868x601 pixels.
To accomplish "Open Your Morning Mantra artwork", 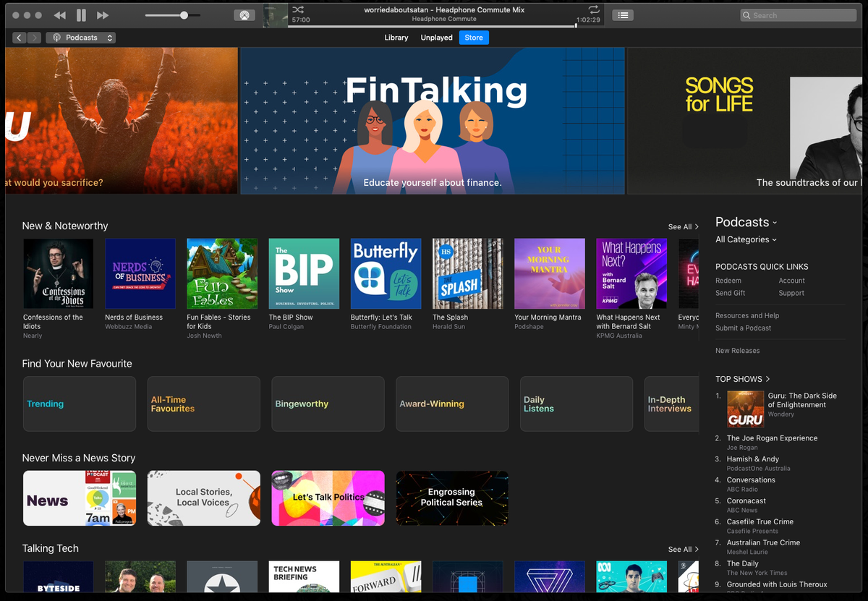I will point(550,274).
